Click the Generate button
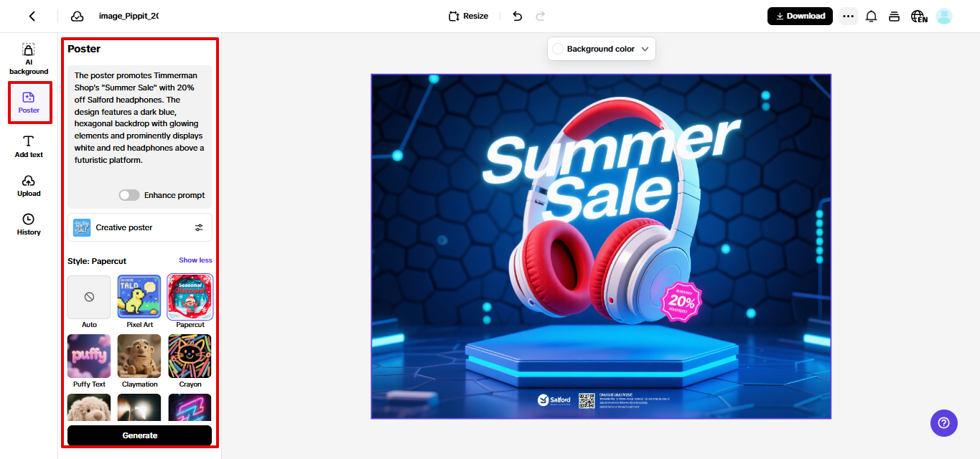The image size is (980, 459). (x=140, y=435)
